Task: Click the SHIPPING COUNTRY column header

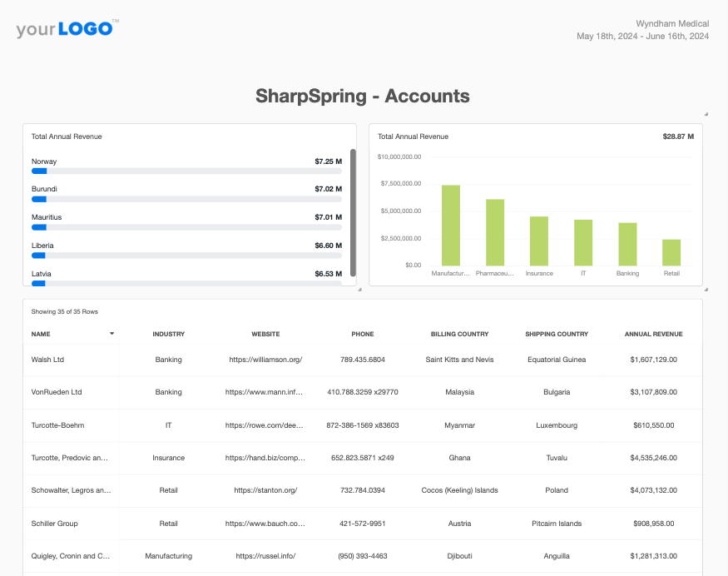Action: [x=557, y=334]
